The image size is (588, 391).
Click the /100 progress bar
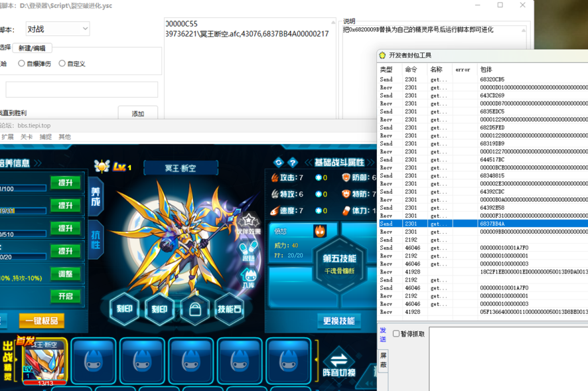pyautogui.click(x=23, y=189)
